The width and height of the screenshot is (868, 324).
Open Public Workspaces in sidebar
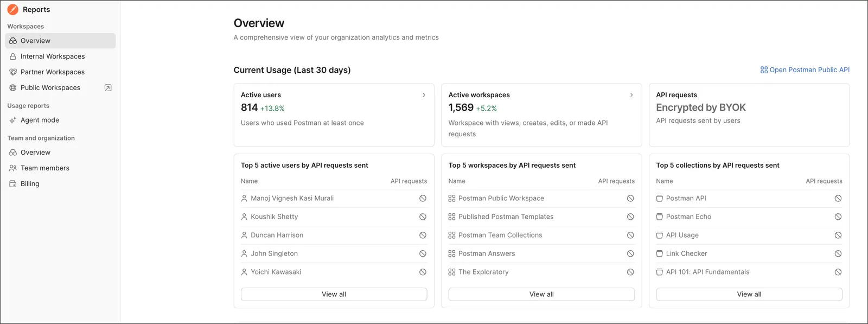(60, 88)
